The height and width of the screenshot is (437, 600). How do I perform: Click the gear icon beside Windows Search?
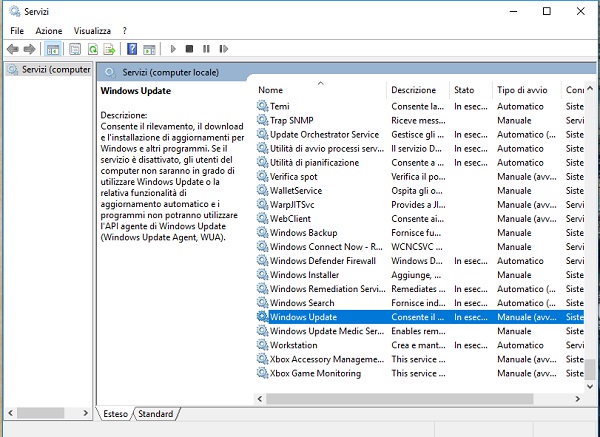coord(262,303)
